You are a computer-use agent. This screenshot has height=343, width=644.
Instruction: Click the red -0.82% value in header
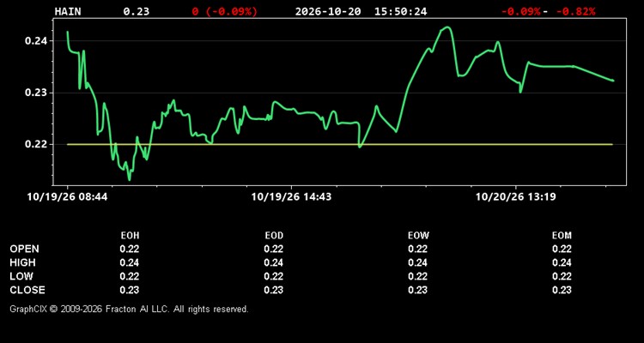(575, 11)
